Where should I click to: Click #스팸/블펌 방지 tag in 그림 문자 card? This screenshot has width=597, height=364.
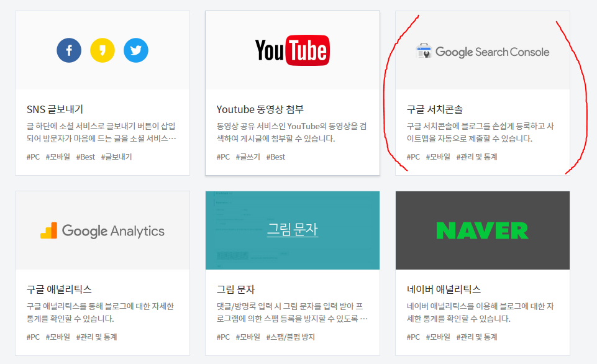[291, 337]
